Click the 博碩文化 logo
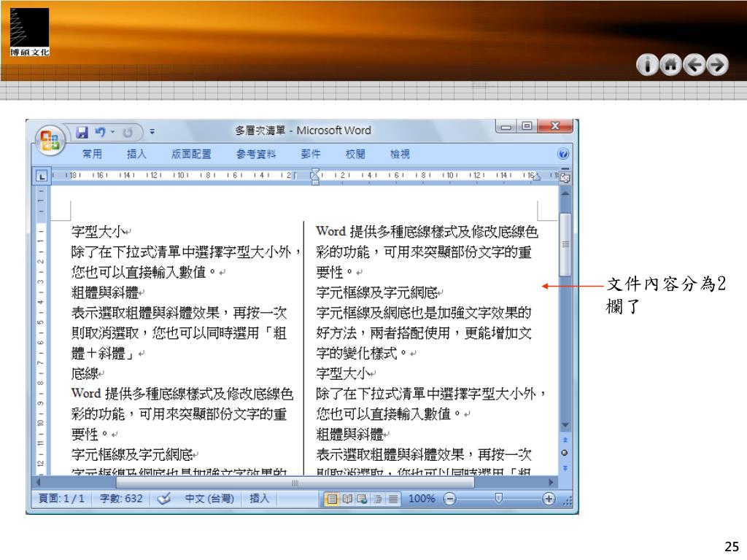The image size is (747, 560). pos(29,32)
